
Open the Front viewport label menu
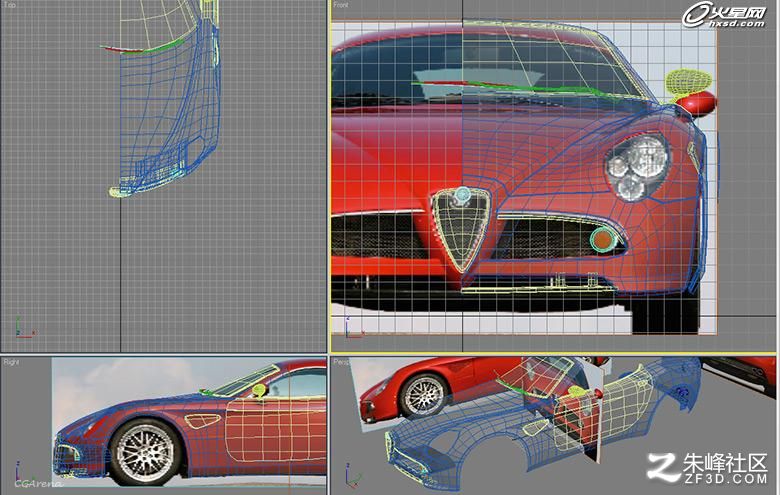[341, 5]
